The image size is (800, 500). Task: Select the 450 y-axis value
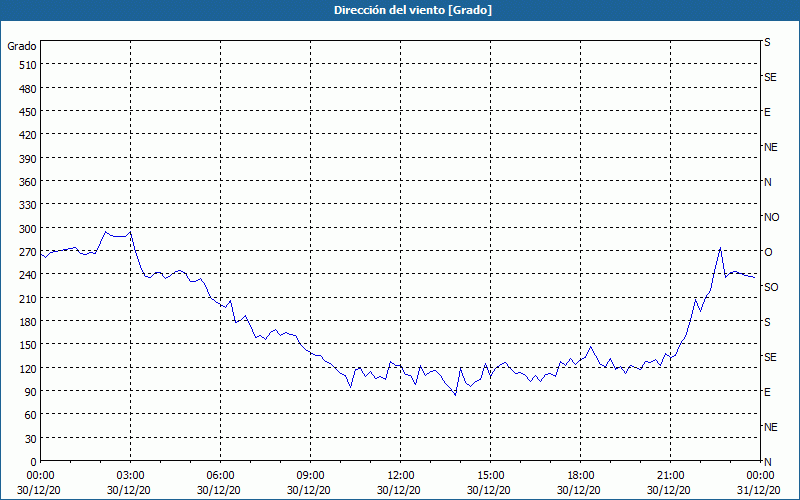click(28, 112)
